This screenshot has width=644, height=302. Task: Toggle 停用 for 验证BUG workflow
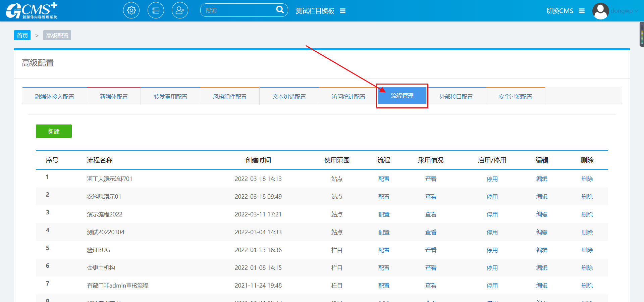[492, 250]
